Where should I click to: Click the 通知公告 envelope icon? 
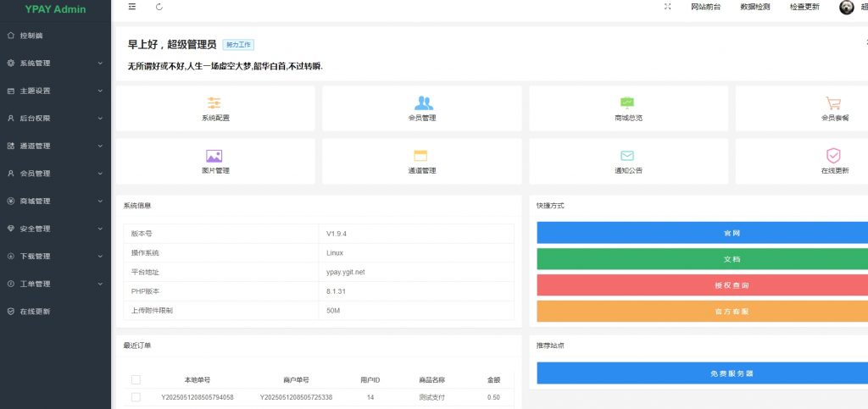627,156
